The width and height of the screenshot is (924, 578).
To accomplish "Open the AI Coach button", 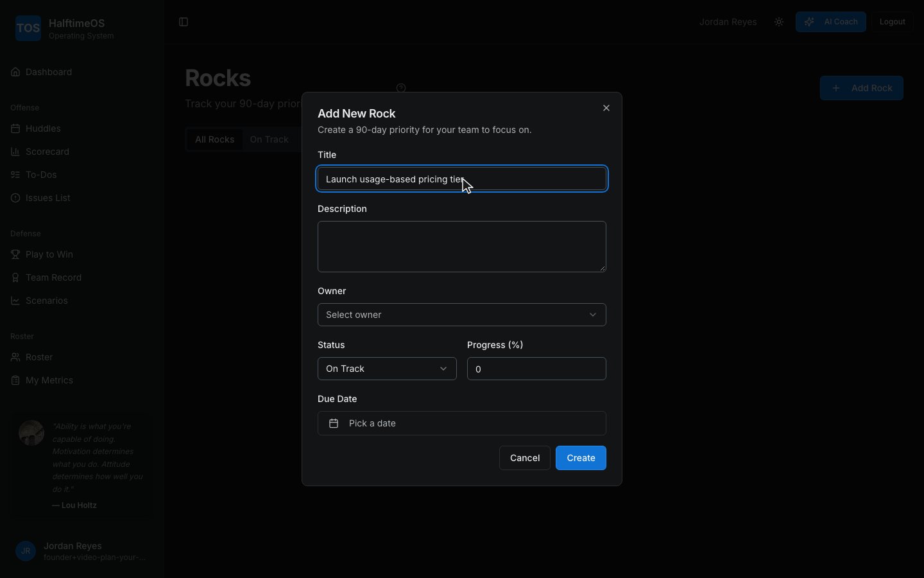I will pos(831,22).
